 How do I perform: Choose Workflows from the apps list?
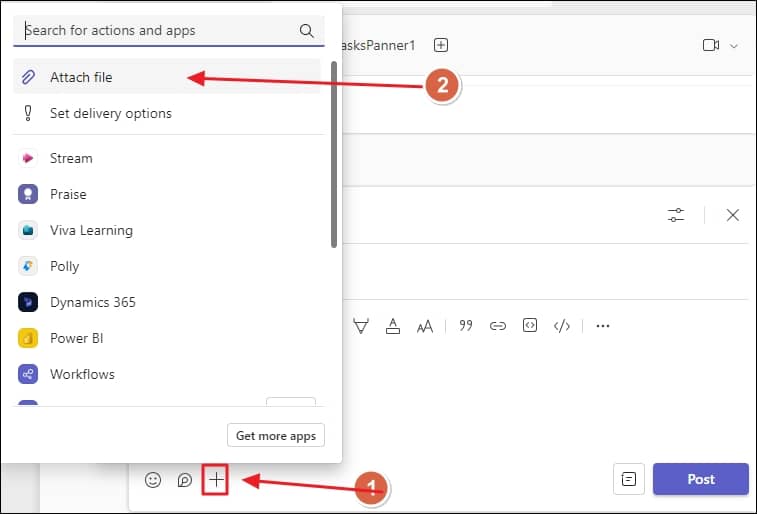tap(167, 374)
